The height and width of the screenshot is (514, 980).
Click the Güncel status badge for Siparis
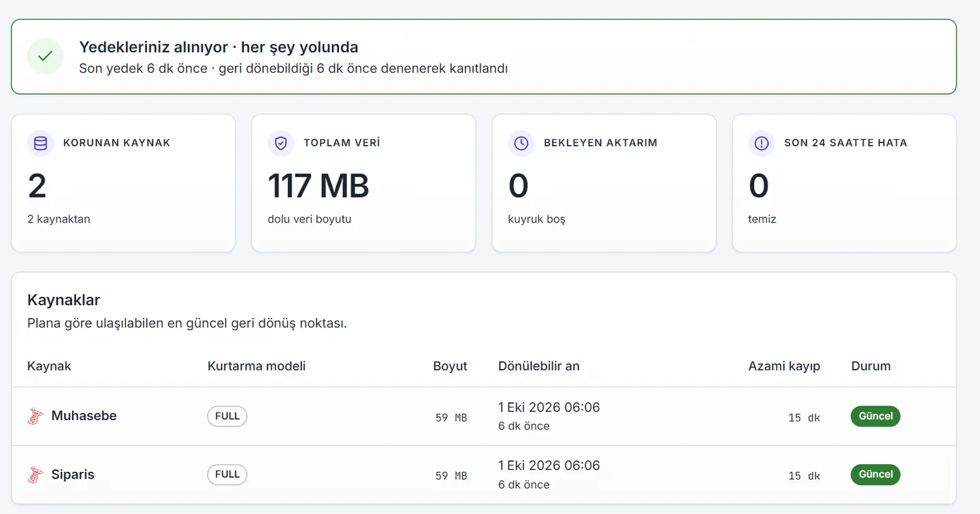(x=875, y=475)
